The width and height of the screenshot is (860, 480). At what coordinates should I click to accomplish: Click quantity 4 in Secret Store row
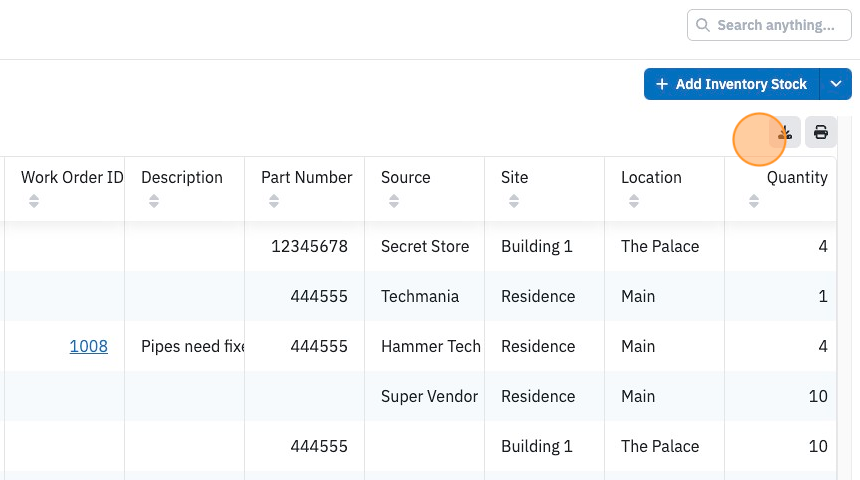[x=781, y=246]
